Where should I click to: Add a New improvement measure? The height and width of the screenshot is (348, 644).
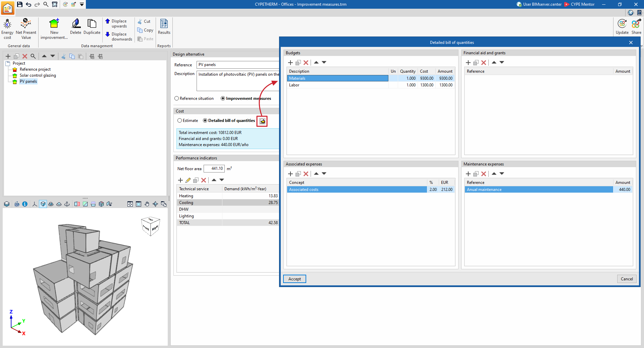[54, 29]
